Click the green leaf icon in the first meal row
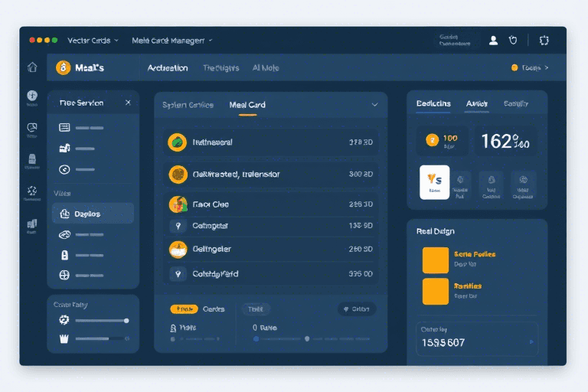 click(x=177, y=142)
